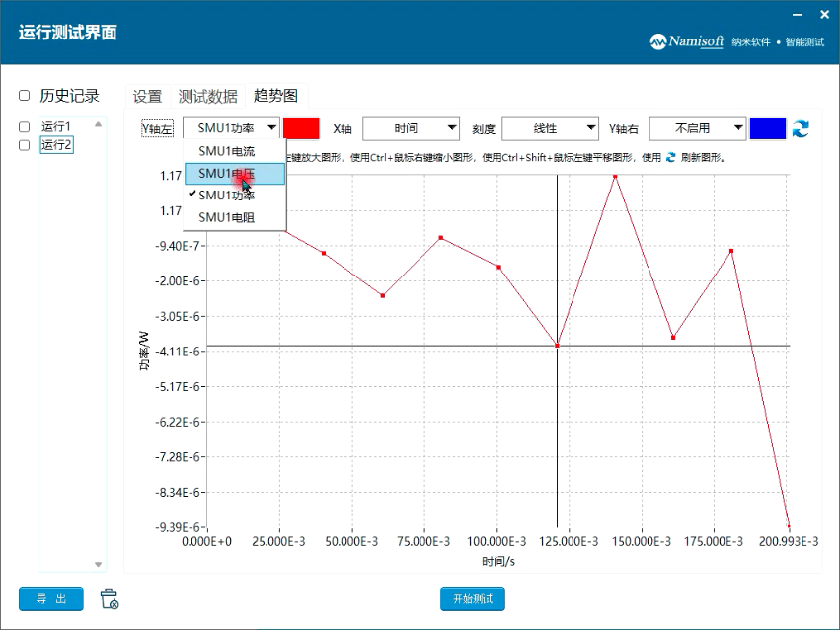The width and height of the screenshot is (840, 630).
Task: Open the Y轴左 SMU1功率 dropdown
Action: (231, 127)
